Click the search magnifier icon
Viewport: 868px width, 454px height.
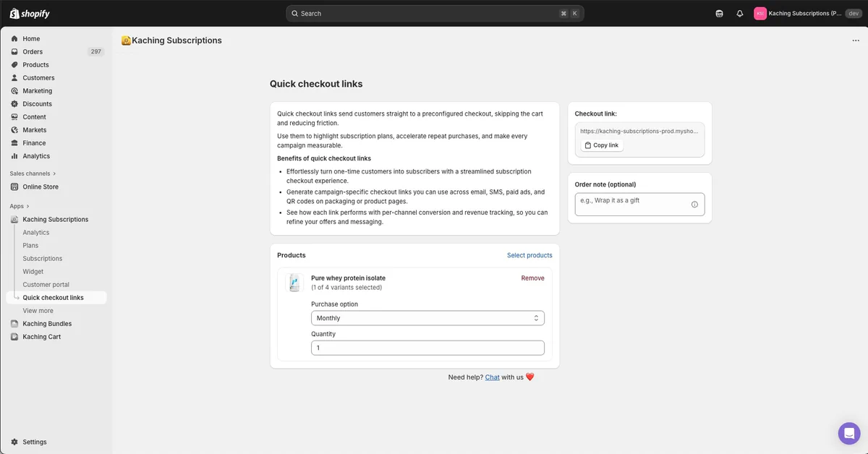click(295, 13)
